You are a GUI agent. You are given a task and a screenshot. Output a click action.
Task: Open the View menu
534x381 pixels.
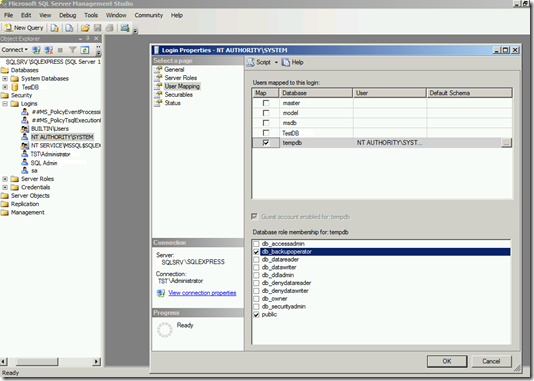pos(45,15)
